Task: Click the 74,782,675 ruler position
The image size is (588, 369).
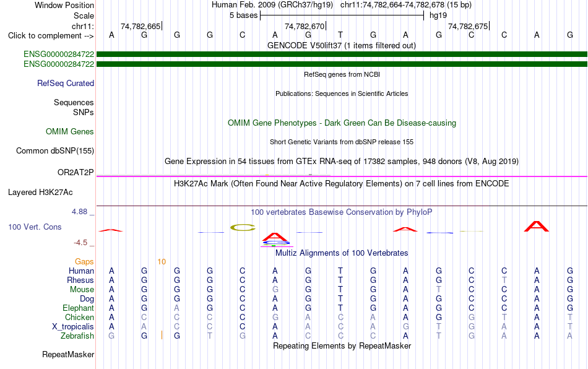Action: pyautogui.click(x=468, y=26)
